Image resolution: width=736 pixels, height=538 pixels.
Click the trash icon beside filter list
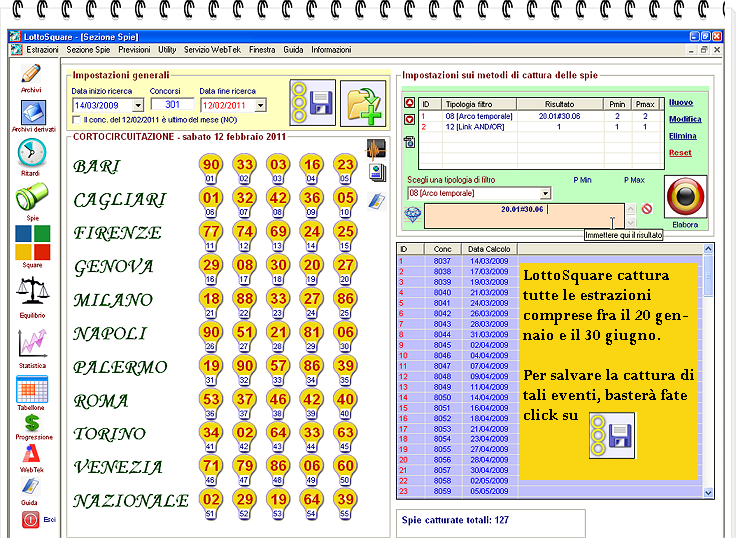409,141
